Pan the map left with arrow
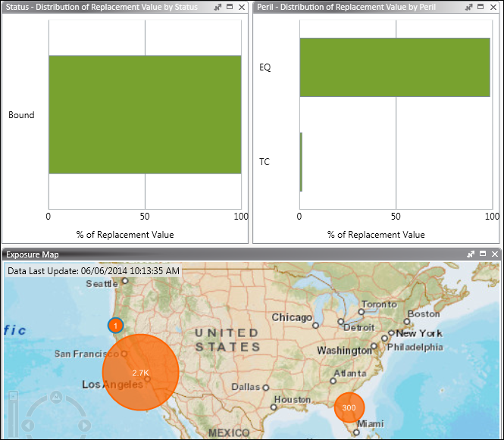The image size is (504, 440). point(28,426)
